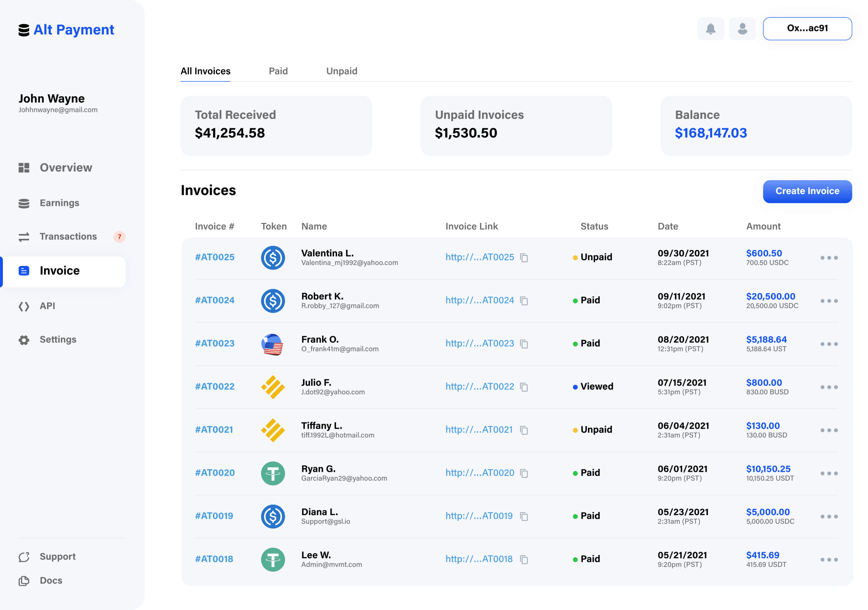Open more options for invoice AT0020

point(829,474)
